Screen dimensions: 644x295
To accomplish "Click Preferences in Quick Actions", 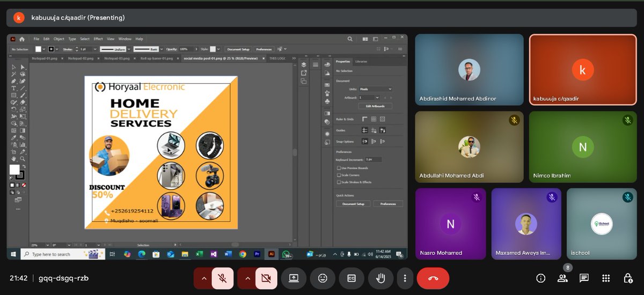I will [388, 204].
